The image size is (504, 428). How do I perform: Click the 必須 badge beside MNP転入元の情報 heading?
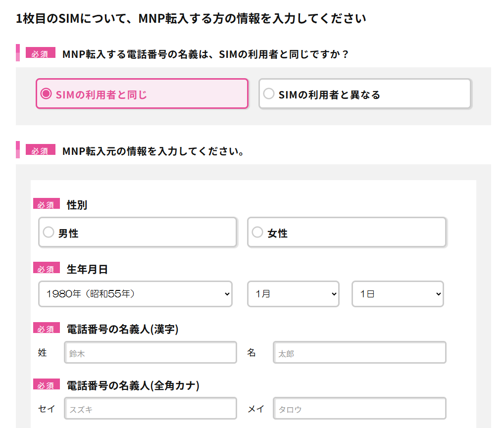click(40, 150)
